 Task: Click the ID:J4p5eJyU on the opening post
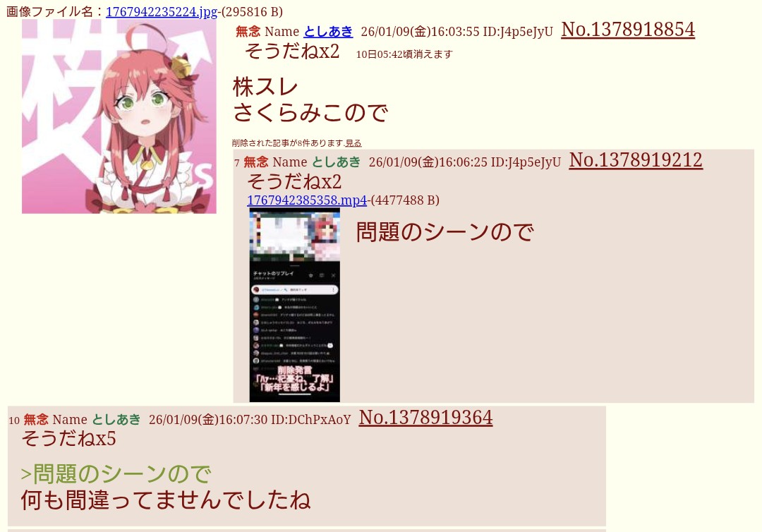[x=518, y=32]
